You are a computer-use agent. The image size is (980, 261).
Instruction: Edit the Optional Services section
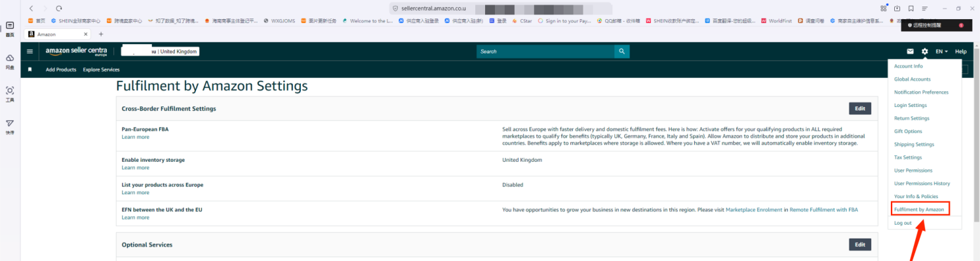pos(859,244)
